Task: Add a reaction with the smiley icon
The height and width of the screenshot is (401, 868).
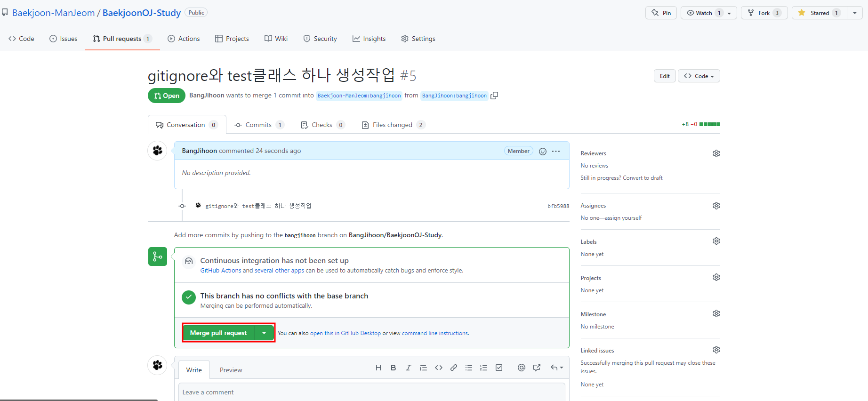Action: tap(542, 151)
